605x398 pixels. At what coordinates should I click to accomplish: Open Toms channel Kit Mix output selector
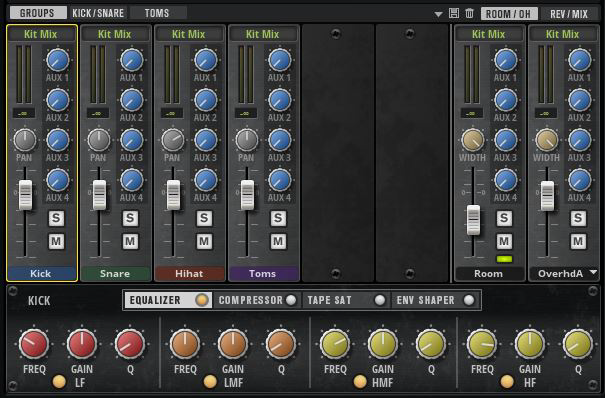pos(263,34)
